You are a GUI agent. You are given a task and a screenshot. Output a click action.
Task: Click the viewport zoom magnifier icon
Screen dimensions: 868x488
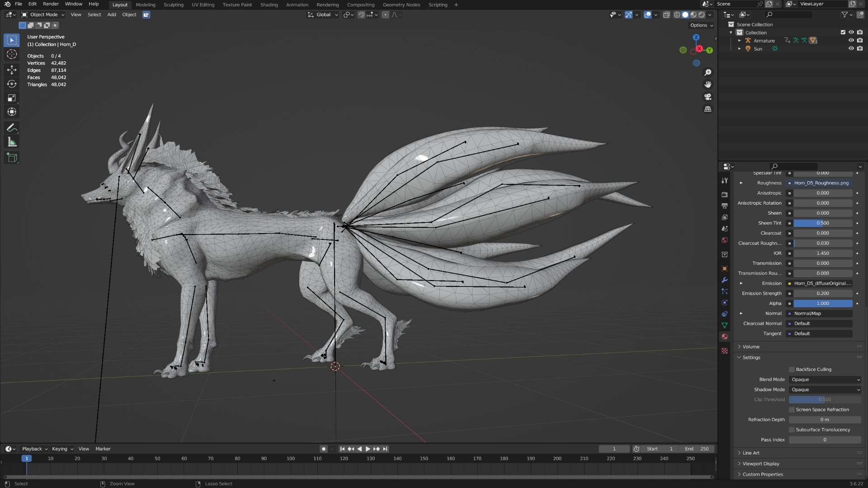708,73
